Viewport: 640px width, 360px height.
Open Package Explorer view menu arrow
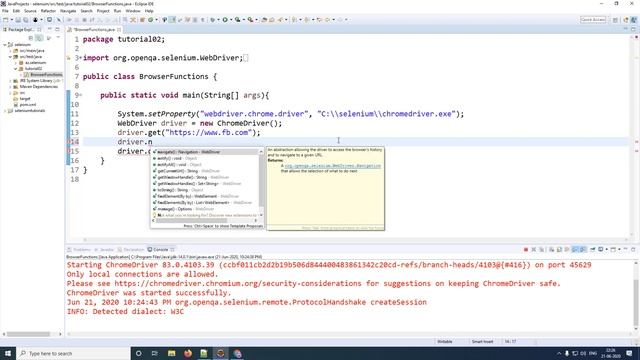click(58, 38)
